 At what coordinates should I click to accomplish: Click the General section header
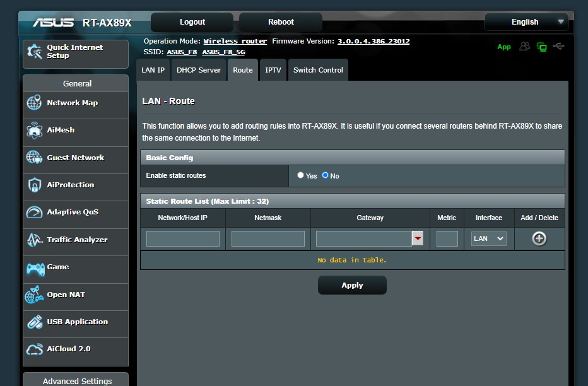pos(77,84)
